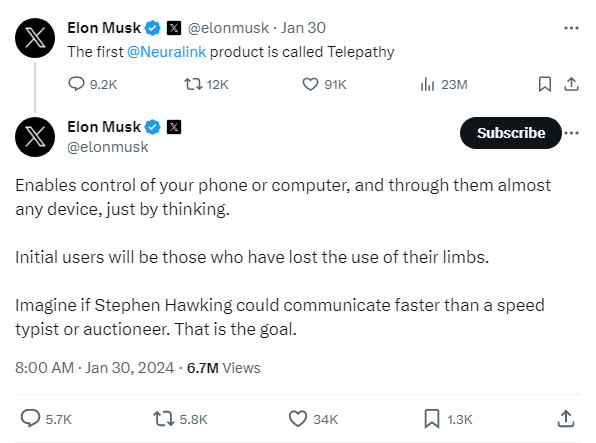Open three-dot menu beside Subscribe button

(571, 133)
